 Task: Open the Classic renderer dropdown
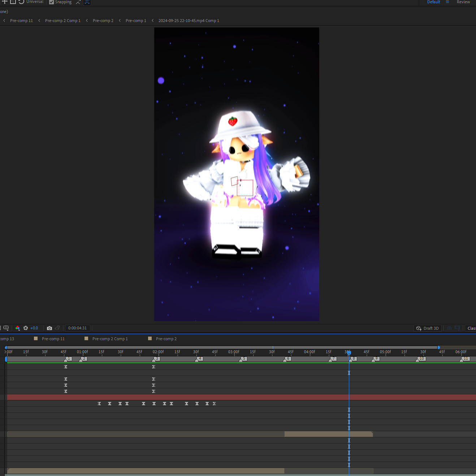tap(471, 328)
